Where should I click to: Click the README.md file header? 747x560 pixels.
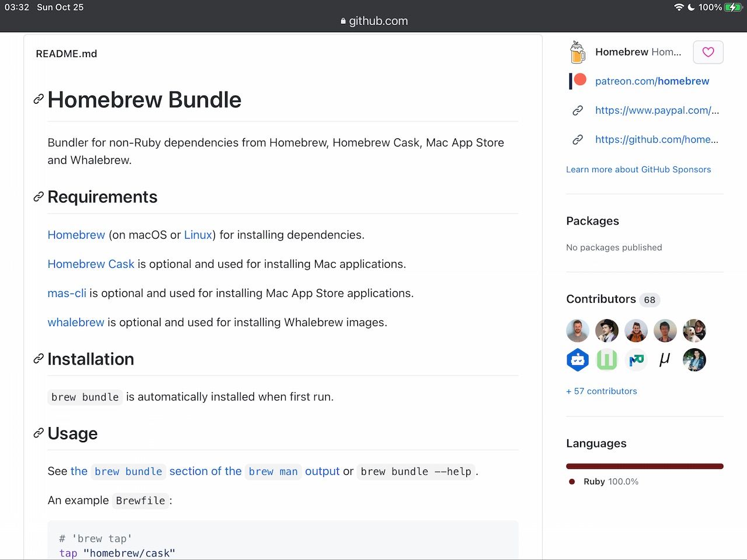tap(67, 54)
